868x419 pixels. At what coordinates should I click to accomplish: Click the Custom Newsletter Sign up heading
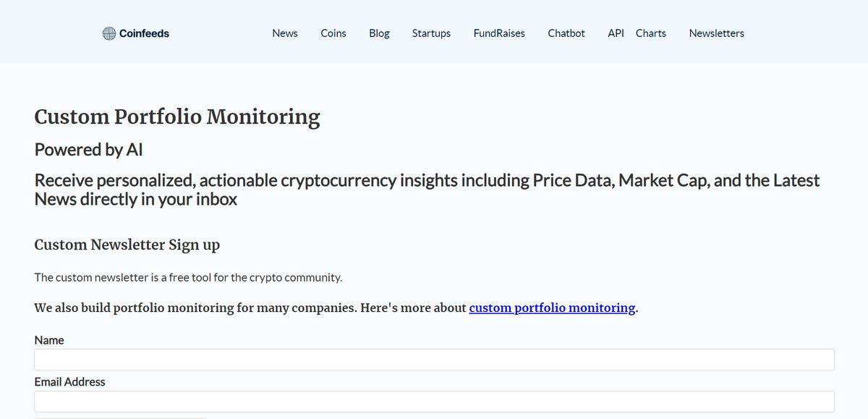pos(127,245)
